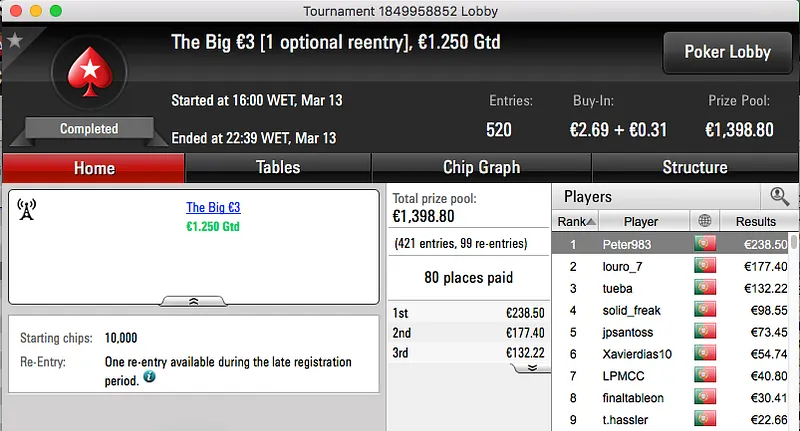Click Peter983's Portugal flag icon

(x=704, y=244)
